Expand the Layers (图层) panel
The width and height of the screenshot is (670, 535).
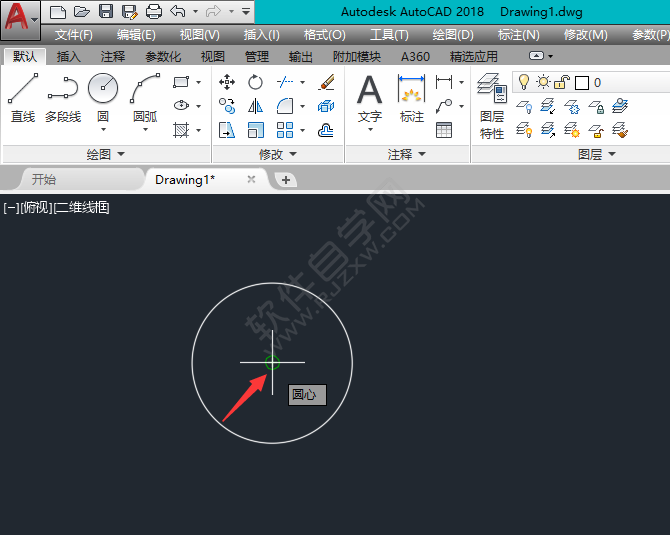(597, 154)
